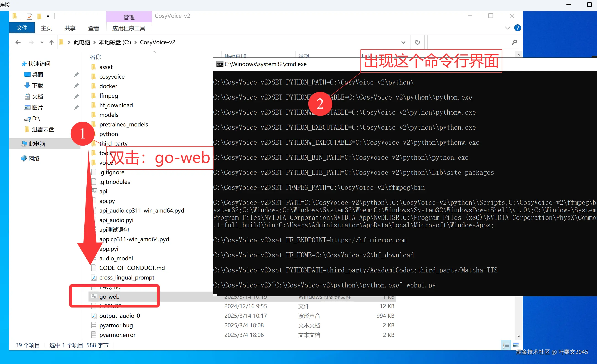Select 此电脑 in navigation pane
The height and width of the screenshot is (364, 597).
tap(36, 144)
